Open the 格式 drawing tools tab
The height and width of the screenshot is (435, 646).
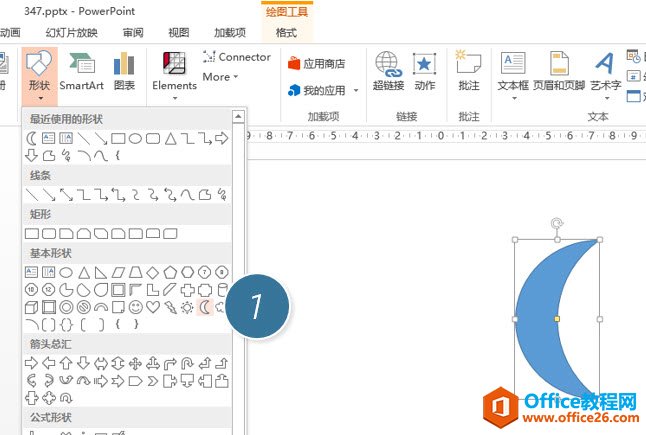(x=286, y=33)
